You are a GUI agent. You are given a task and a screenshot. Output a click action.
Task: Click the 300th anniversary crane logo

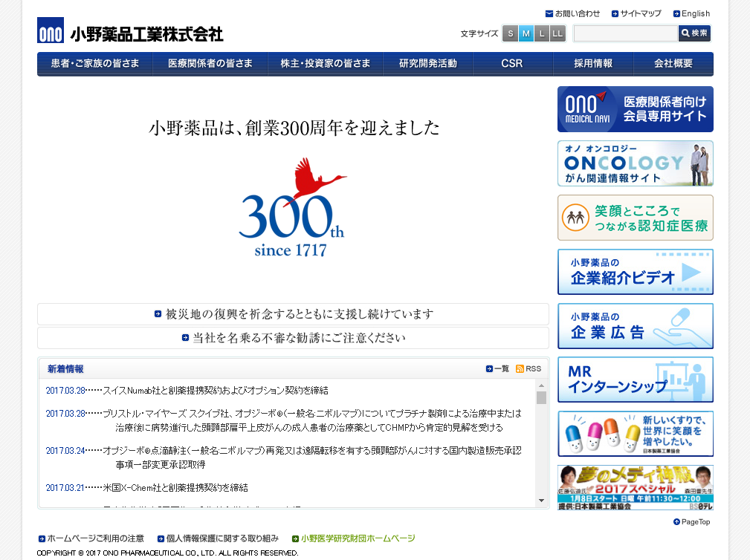(292, 207)
